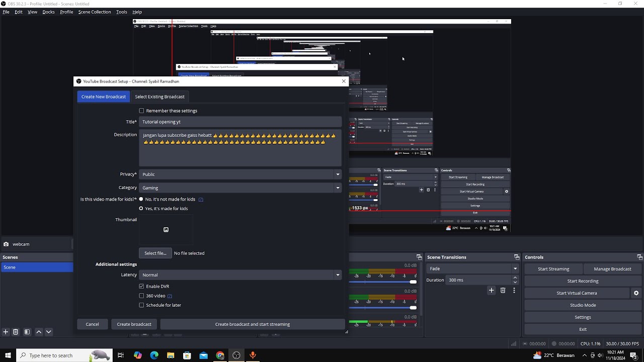Click Manage Broadcast in Controls

(x=612, y=269)
